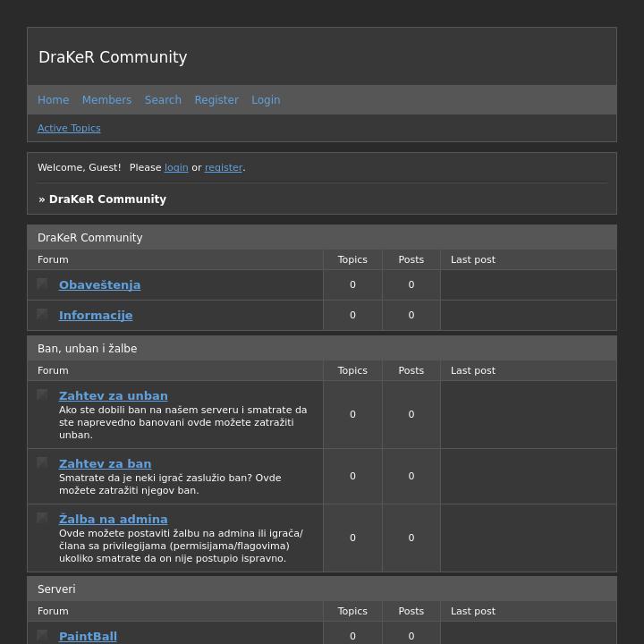Click the status icon beside Informacije forum
This screenshot has width=644, height=644.
pyautogui.click(x=42, y=314)
